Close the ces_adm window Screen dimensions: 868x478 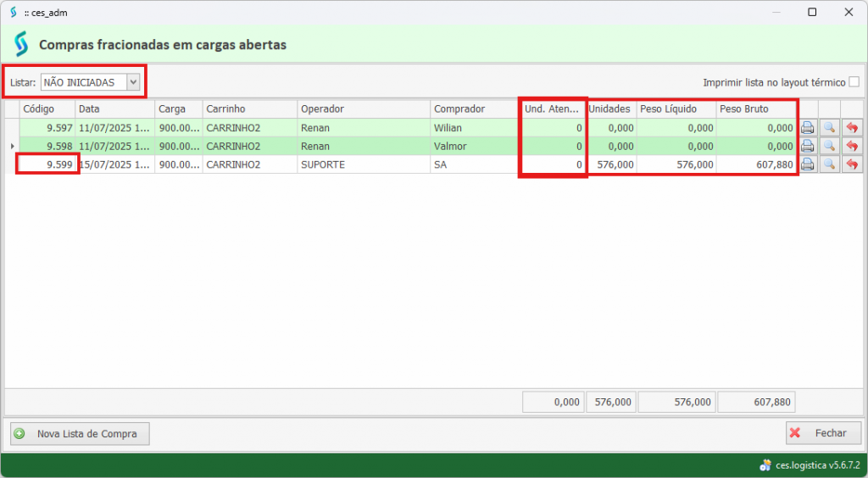pos(849,12)
